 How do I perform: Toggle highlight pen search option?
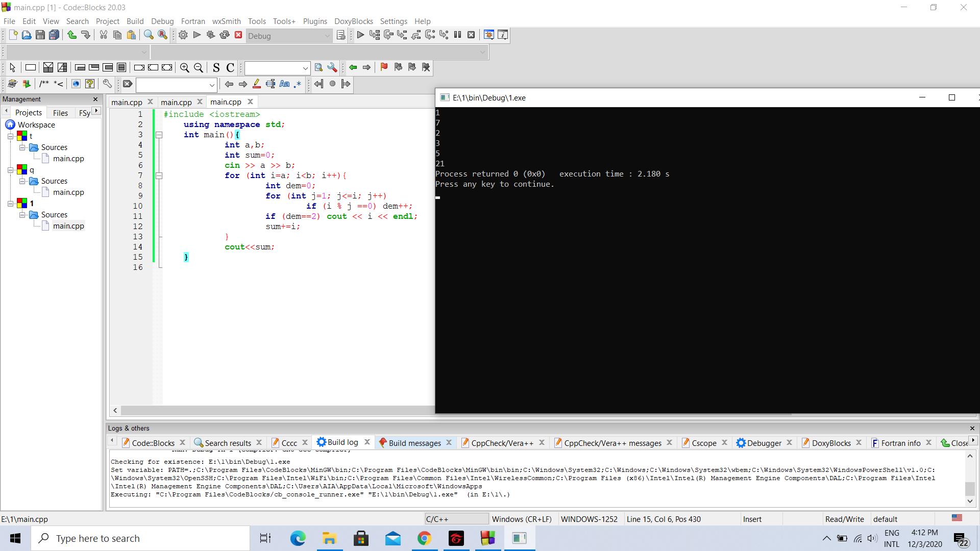point(257,84)
